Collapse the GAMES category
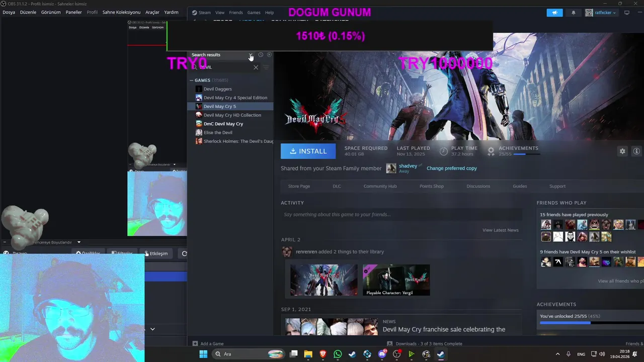This screenshot has height=362, width=644. [191, 80]
